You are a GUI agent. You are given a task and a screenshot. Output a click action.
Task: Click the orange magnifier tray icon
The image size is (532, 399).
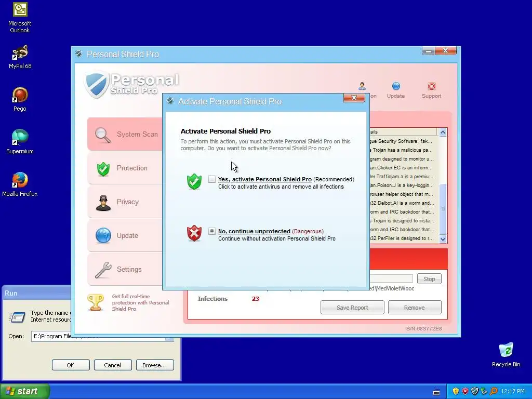pos(494,391)
